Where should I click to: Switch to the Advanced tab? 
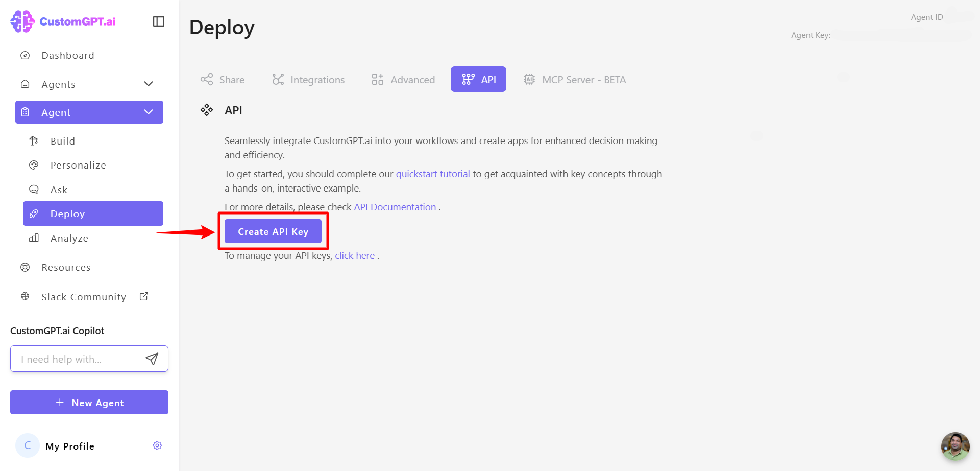coord(403,79)
